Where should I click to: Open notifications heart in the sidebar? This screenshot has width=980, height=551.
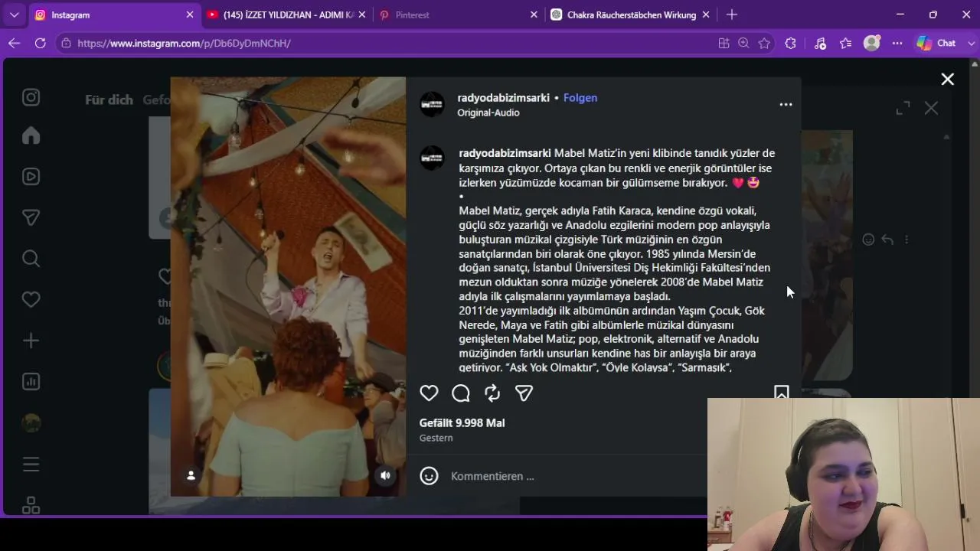(x=31, y=299)
